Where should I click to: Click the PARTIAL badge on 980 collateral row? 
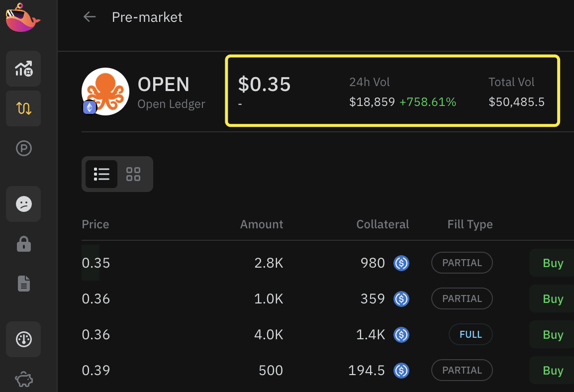462,263
